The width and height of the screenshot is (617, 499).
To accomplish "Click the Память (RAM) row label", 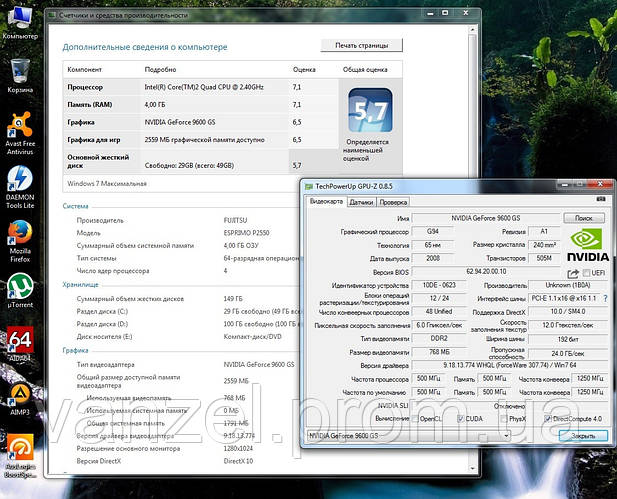I will tap(90, 105).
